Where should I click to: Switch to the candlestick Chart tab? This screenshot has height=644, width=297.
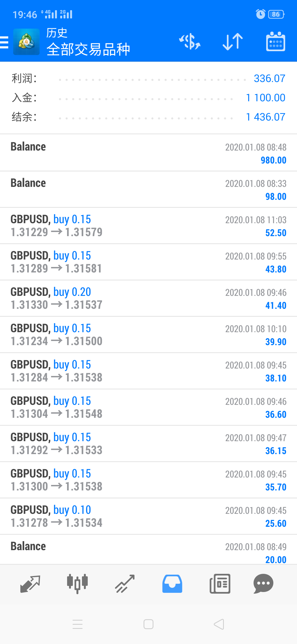point(78,583)
